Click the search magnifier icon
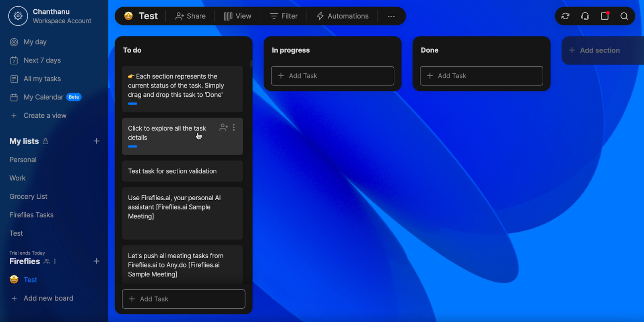The height and width of the screenshot is (322, 644). [x=624, y=16]
